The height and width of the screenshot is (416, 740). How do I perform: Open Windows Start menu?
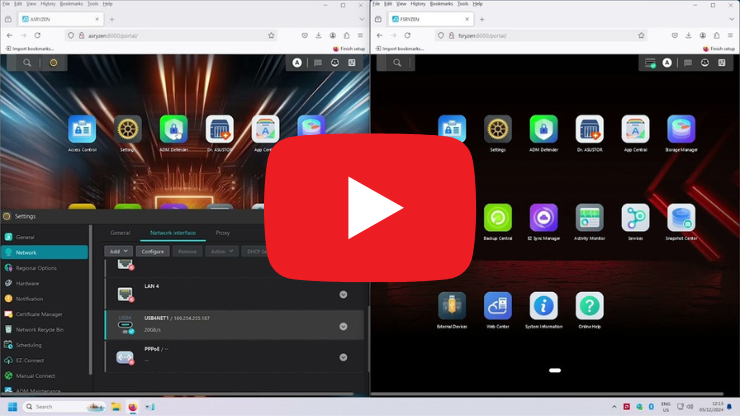pos(12,407)
